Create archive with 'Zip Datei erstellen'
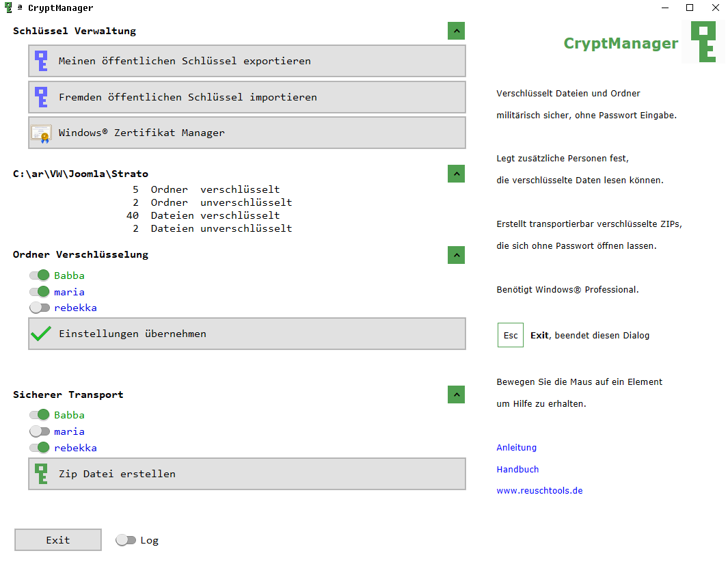 (247, 474)
